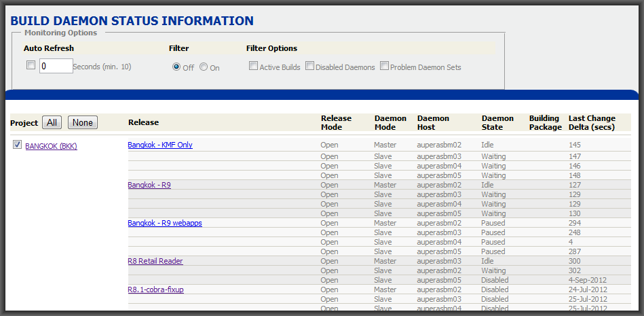Screen dimensions: 644x316
Task: Click the Daemon State column header
Action: (x=497, y=122)
